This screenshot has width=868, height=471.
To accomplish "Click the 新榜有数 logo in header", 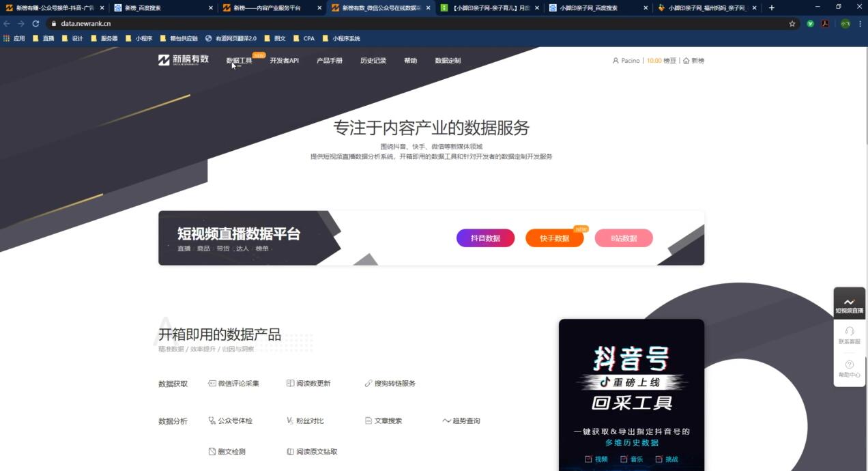I will [x=184, y=60].
